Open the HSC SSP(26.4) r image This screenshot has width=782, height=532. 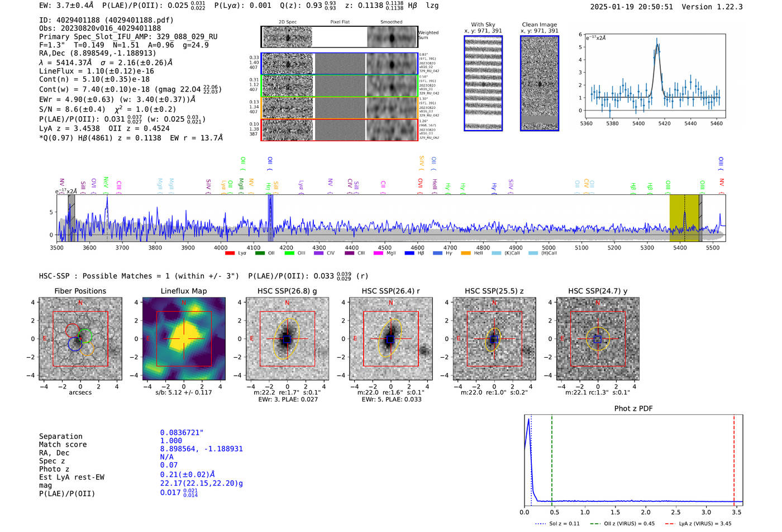click(x=390, y=339)
